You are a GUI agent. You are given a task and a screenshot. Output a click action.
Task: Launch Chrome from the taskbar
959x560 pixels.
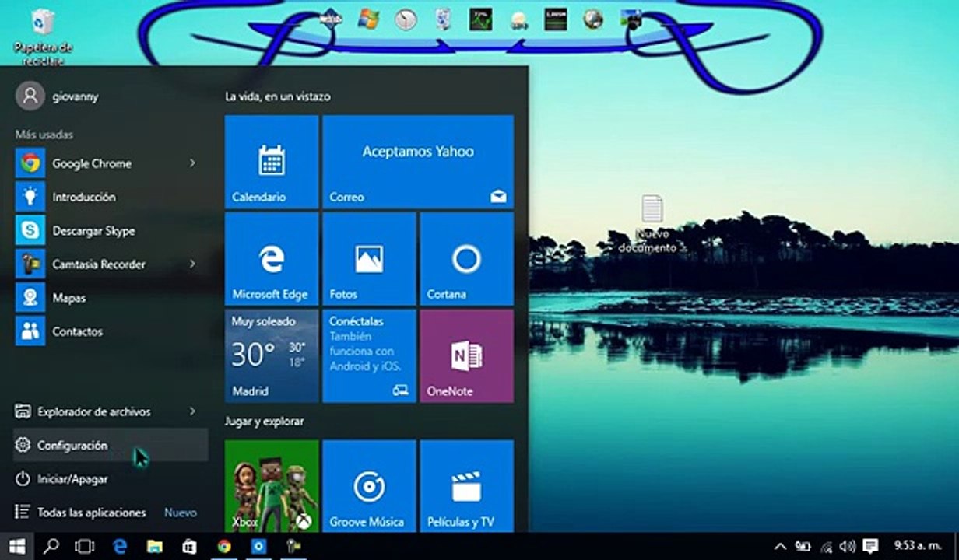224,546
